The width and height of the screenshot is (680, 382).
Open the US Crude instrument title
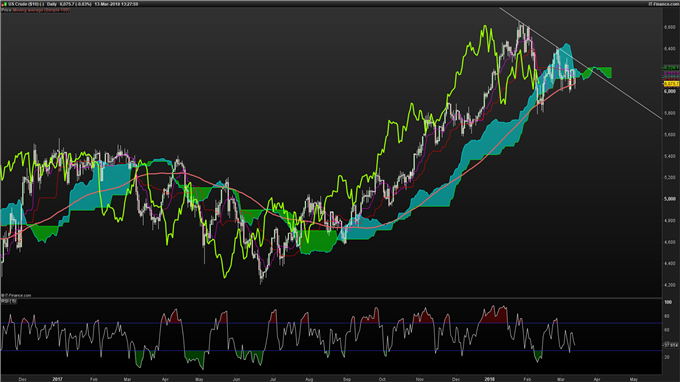pos(25,4)
